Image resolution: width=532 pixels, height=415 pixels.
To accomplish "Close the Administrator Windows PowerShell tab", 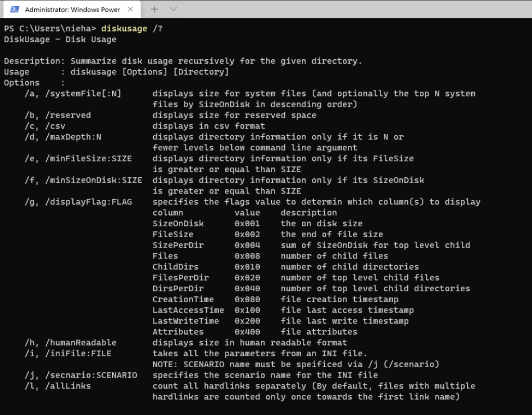I will 130,9.
